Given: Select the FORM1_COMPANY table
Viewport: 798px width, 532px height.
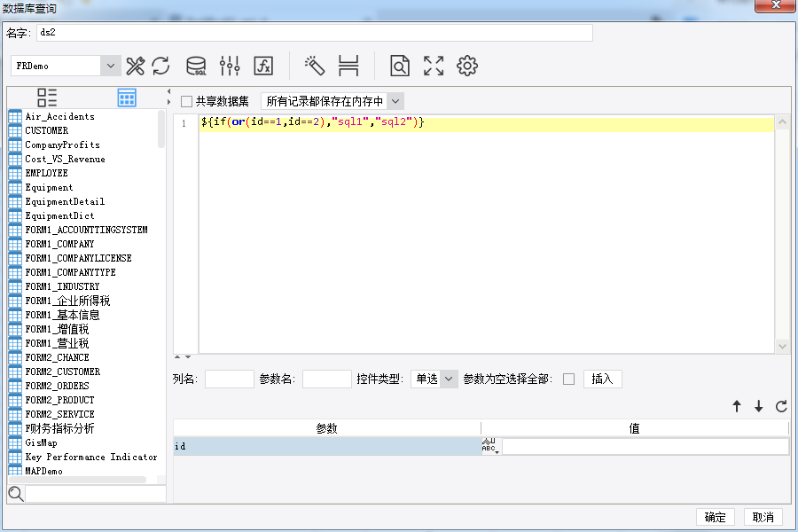Looking at the screenshot, I should tap(59, 245).
